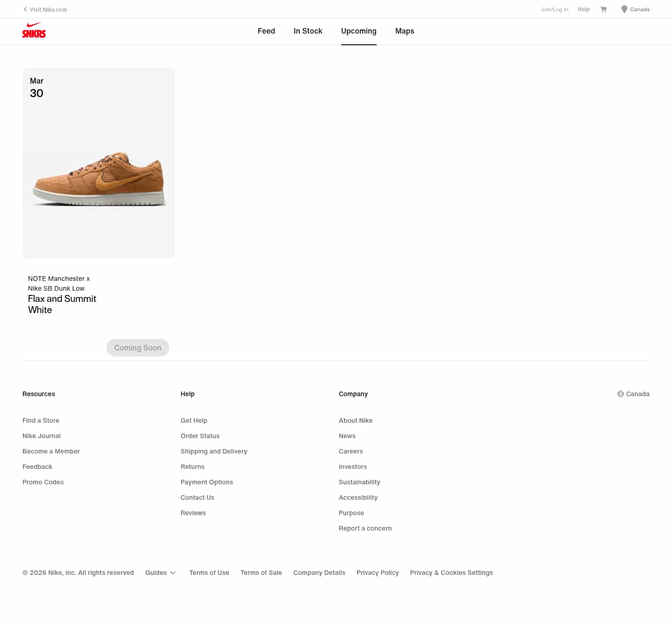Click the location pin next to Canada

[623, 9]
